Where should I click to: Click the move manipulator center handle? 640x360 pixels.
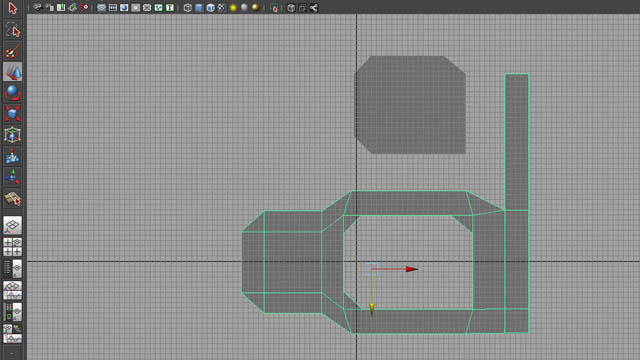371,269
